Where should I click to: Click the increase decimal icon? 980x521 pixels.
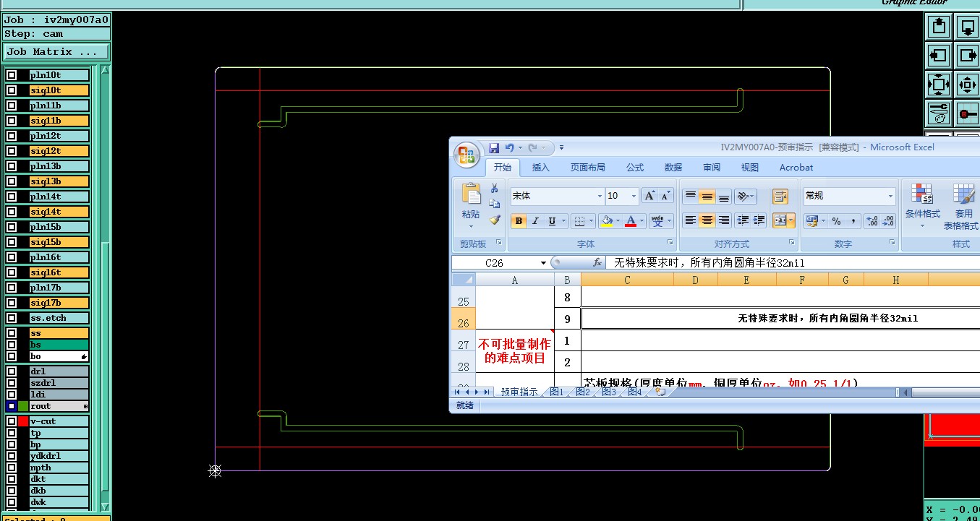point(871,221)
